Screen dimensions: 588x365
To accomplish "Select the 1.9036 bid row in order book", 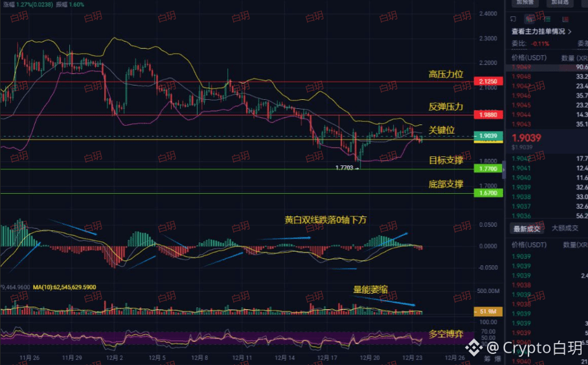I will pyautogui.click(x=547, y=215).
